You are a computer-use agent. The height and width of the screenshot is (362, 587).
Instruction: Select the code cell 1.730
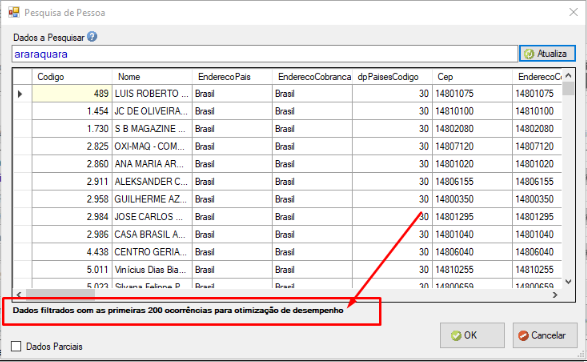tap(72, 129)
